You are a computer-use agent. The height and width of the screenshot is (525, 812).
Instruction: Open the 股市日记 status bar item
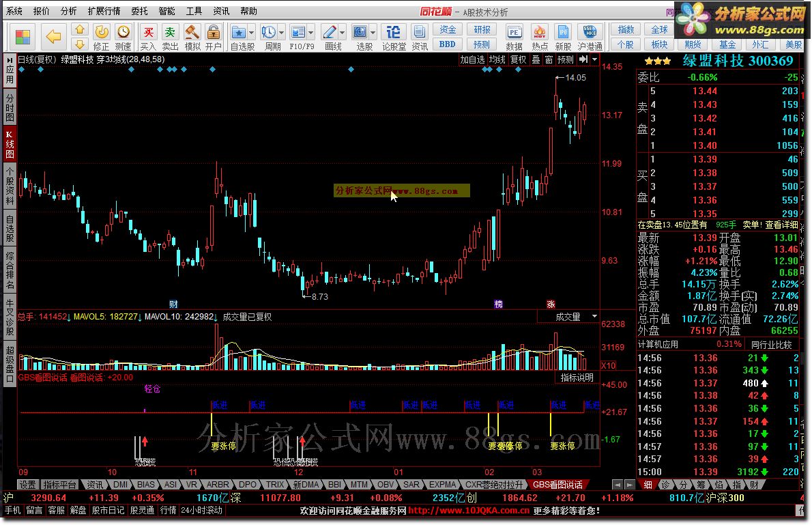(108, 511)
